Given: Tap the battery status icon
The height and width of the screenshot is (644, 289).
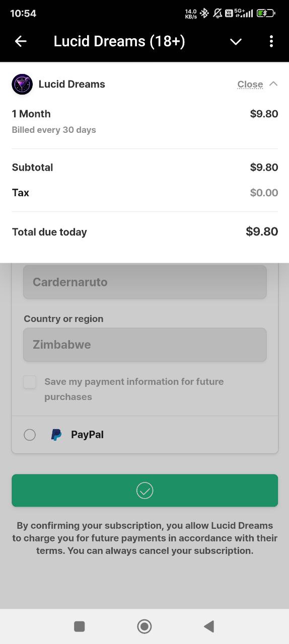Looking at the screenshot, I should click(x=266, y=14).
